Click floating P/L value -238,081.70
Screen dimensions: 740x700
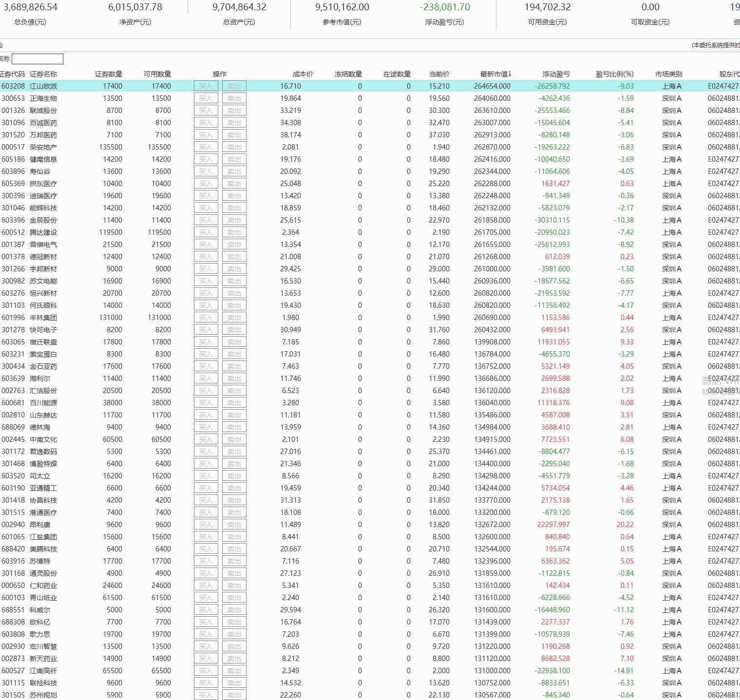point(445,7)
